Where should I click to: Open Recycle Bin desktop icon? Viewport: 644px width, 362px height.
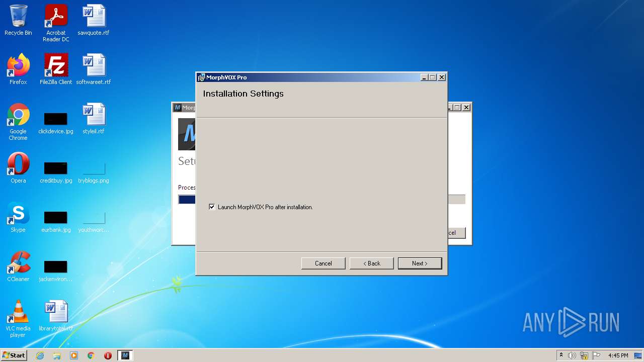[18, 20]
